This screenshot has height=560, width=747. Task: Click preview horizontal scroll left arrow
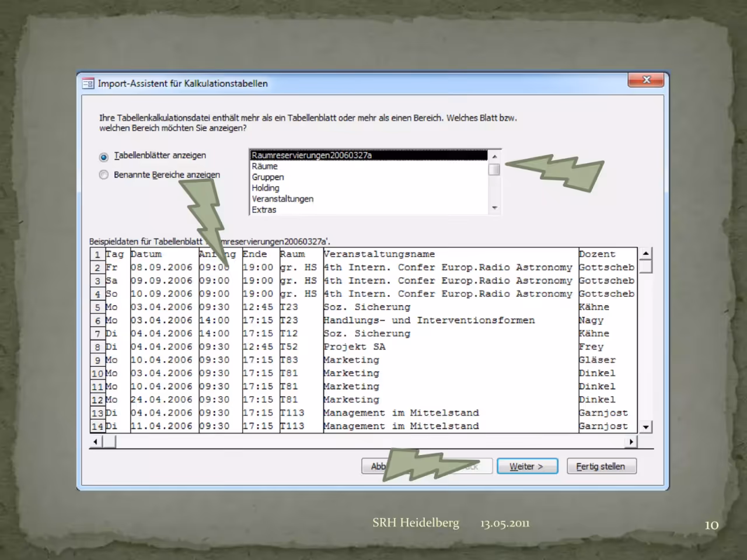pos(96,442)
